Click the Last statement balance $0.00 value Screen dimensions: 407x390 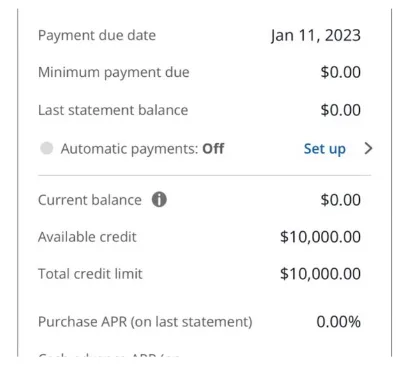pyautogui.click(x=341, y=110)
